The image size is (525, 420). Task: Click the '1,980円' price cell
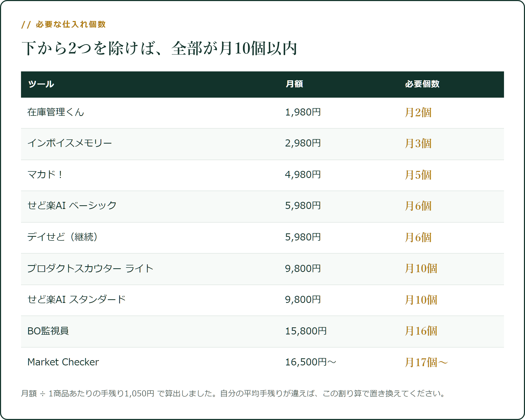tap(303, 112)
